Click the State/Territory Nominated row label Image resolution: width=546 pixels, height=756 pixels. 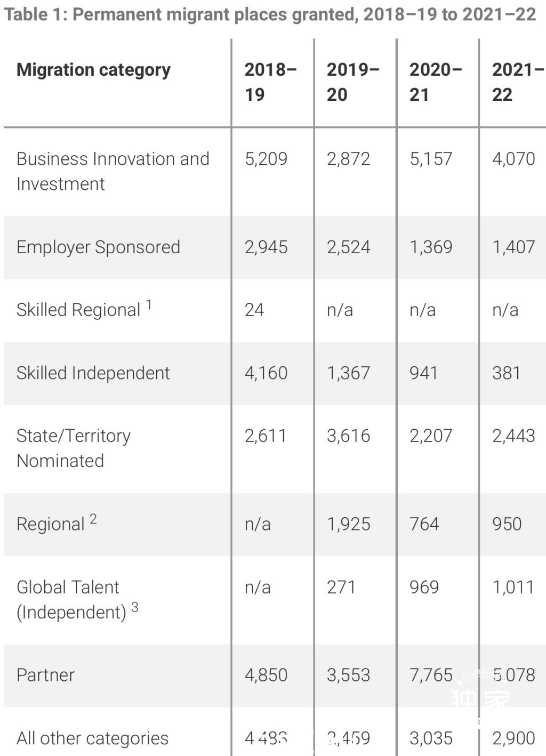tap(74, 448)
